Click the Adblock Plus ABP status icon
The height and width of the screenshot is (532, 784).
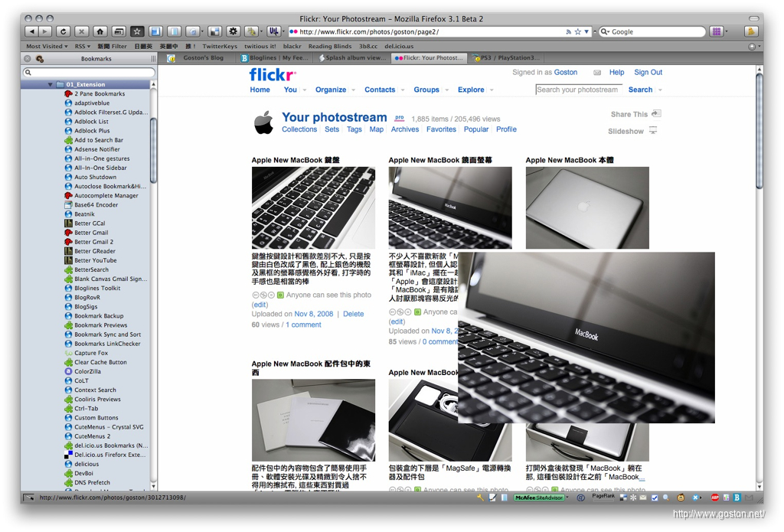coord(715,498)
